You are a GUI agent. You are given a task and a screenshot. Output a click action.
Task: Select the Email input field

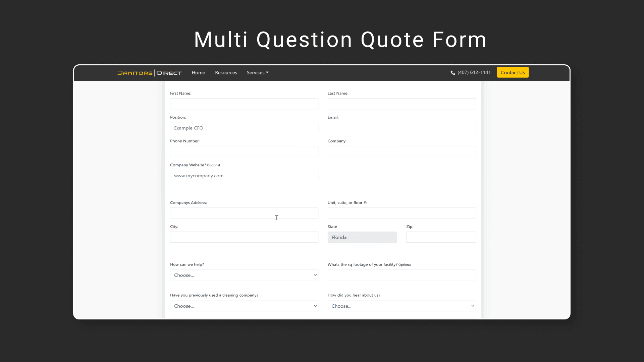click(401, 128)
